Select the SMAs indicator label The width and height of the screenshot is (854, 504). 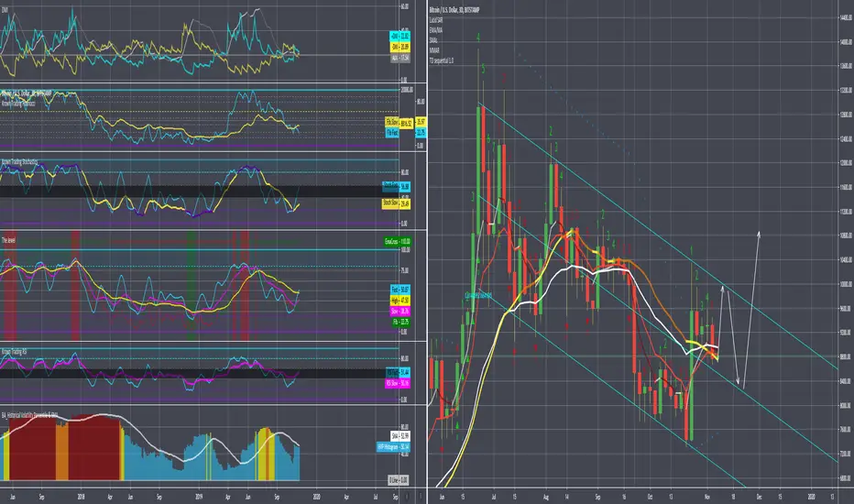point(433,40)
